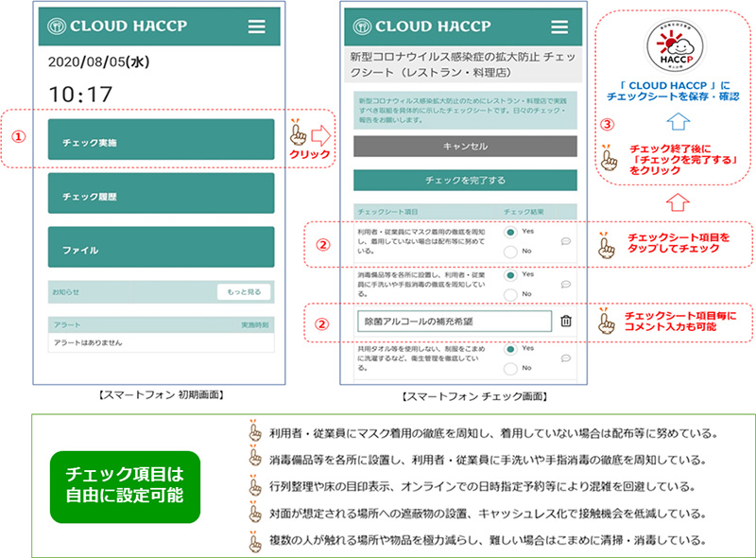Click the 利用者・従業員にマスク着用 checklist text in check screen
The image size is (756, 558).
421,241
